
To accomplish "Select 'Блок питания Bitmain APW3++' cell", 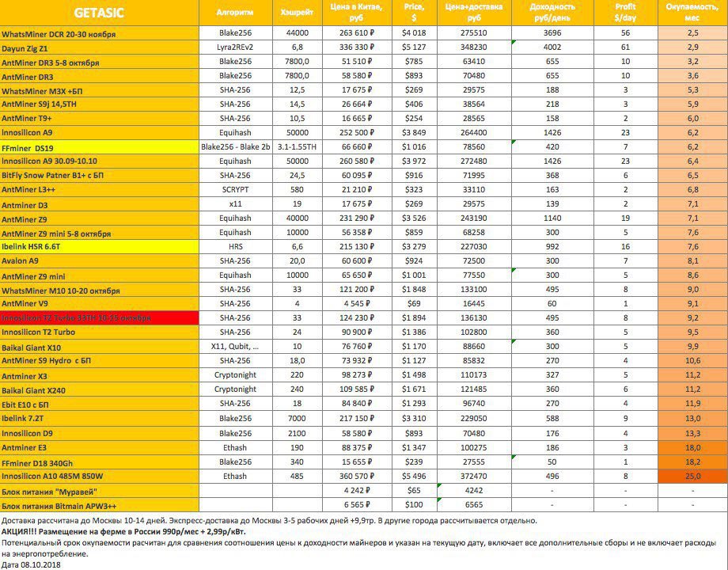I will click(100, 505).
